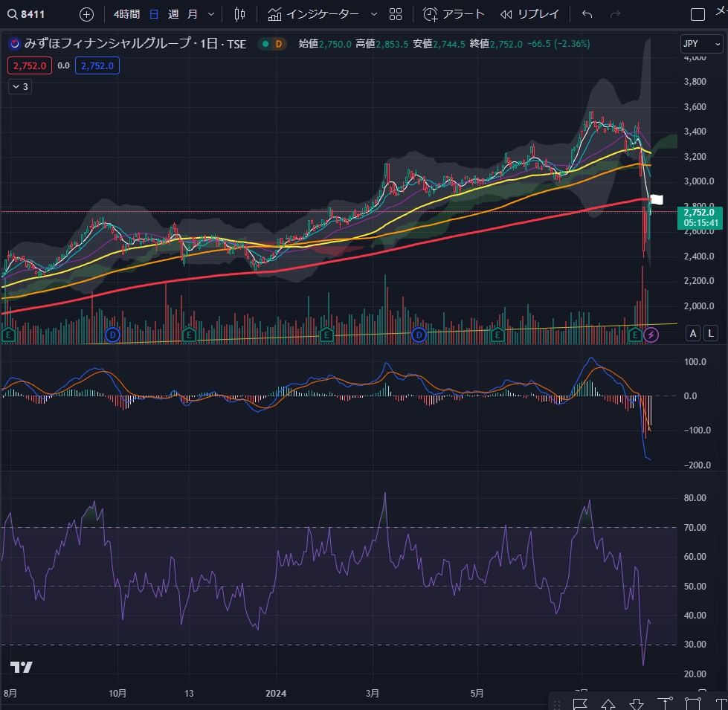
Task: Select the arrow up drawing tool
Action: point(608,704)
